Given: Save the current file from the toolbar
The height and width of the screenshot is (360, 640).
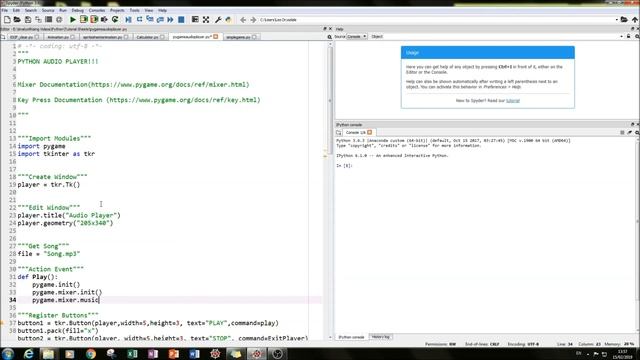Looking at the screenshot, I should pos(28,20).
